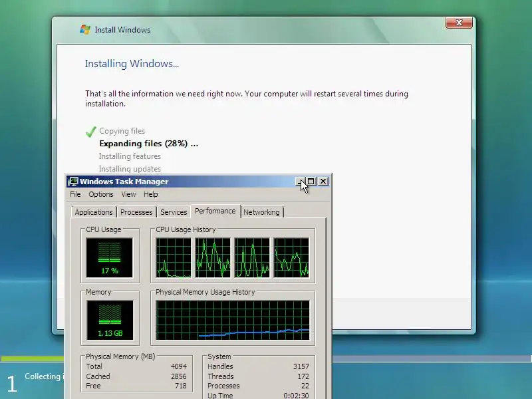Switch to the Networking tab
The height and width of the screenshot is (399, 532).
261,212
